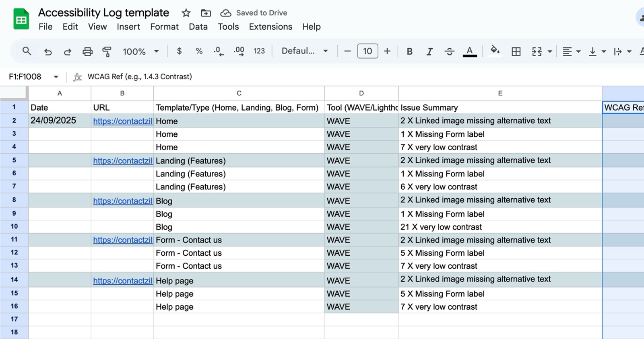Viewport: 644px width, 339px height.
Task: Toggle bold formatting
Action: [x=409, y=51]
